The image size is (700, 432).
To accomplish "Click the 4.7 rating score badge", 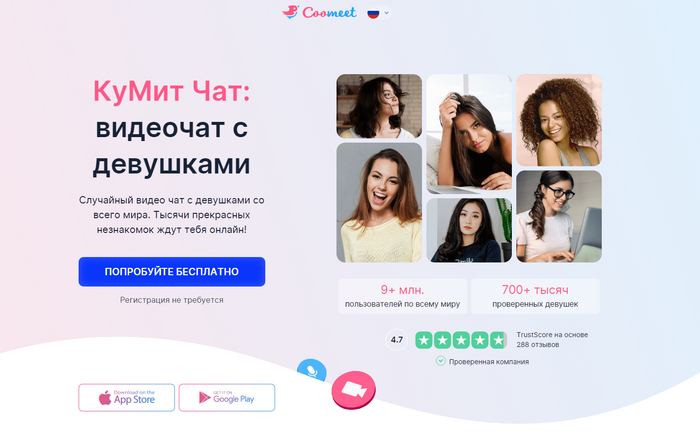I will 396,340.
